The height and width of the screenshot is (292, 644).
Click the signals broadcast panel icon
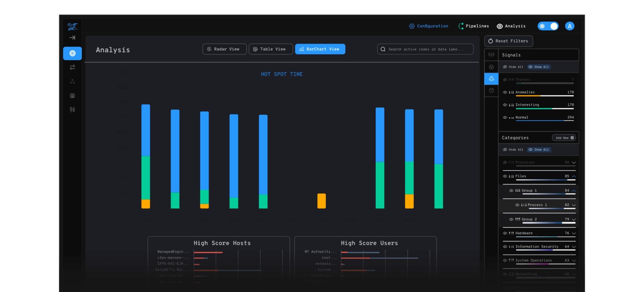[x=491, y=55]
